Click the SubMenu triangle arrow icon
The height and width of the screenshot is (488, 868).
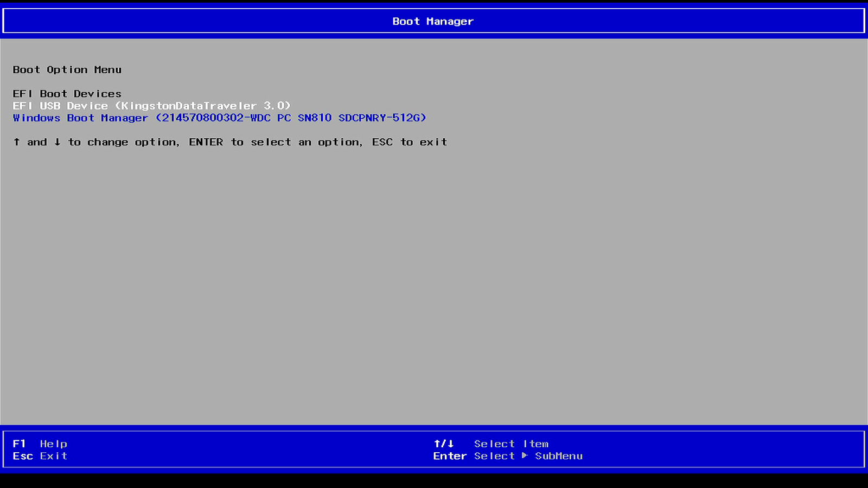[525, 455]
